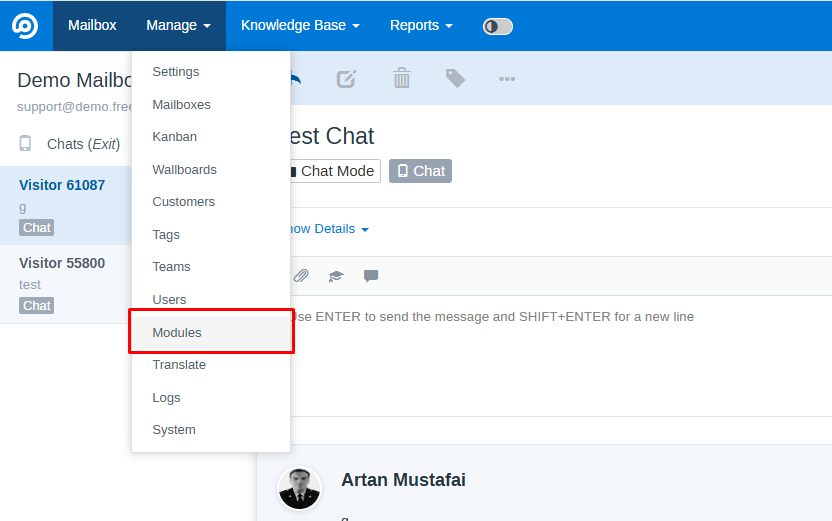Click the add note icon
This screenshot has height=521, width=832.
pyautogui.click(x=346, y=78)
